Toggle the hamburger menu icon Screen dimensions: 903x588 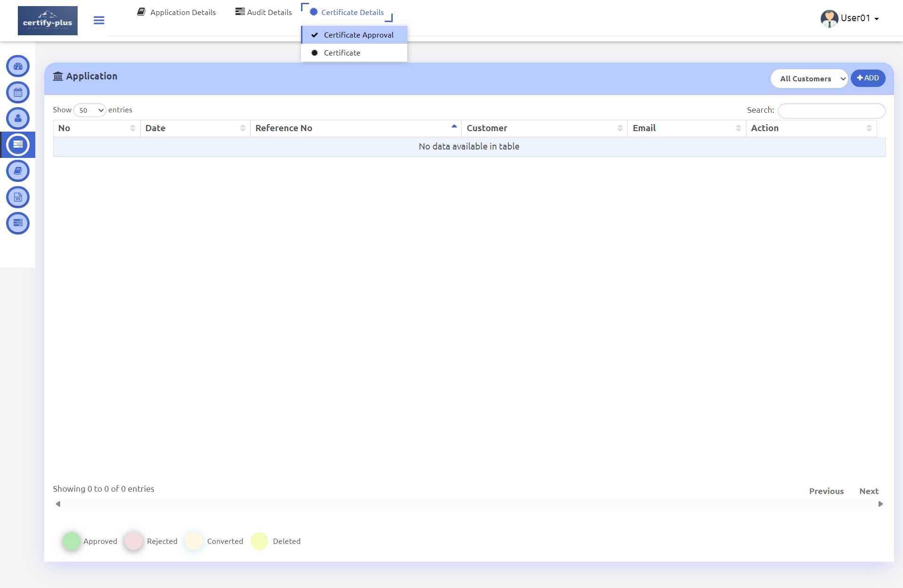click(x=99, y=20)
